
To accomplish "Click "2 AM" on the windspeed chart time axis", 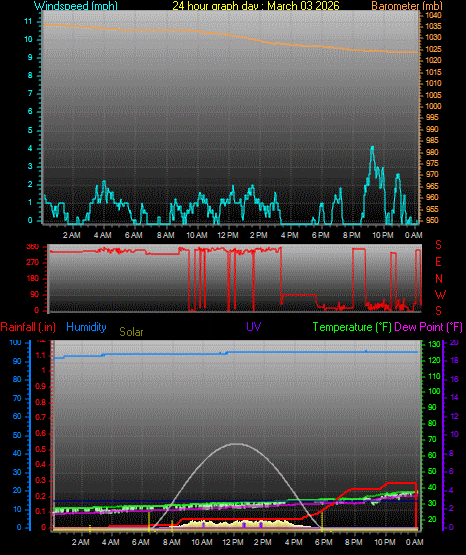I will pos(71,235).
